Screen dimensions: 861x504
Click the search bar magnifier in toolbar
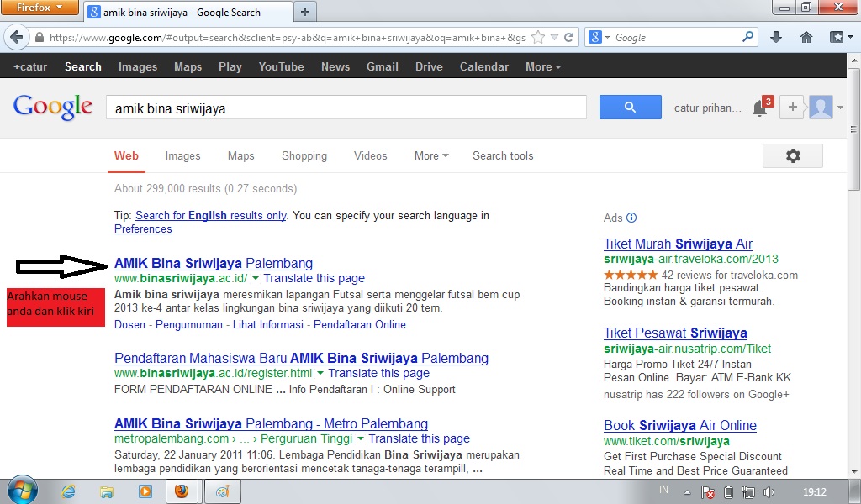tap(747, 37)
